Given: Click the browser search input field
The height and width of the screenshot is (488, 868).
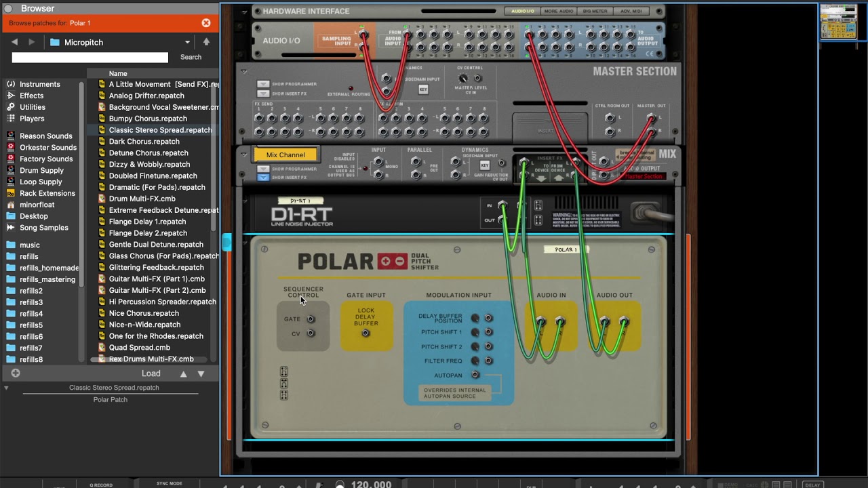Looking at the screenshot, I should pos(90,58).
